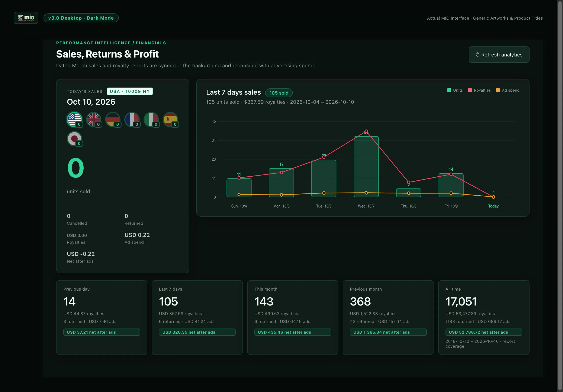Click the USD 1,522.38 royalties line

(373, 314)
